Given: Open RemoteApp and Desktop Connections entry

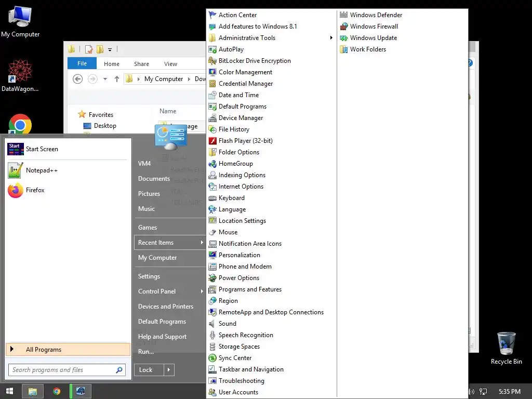Looking at the screenshot, I should pyautogui.click(x=271, y=312).
